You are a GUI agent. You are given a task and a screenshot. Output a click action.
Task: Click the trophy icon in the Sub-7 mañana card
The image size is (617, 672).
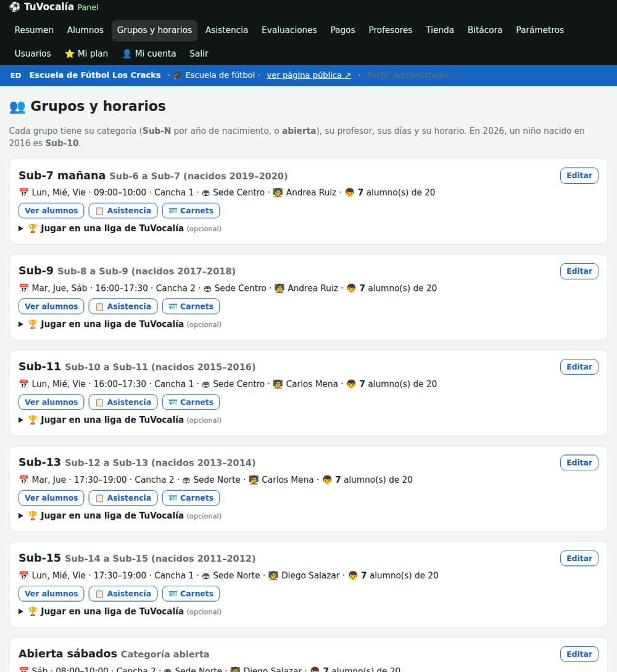(x=33, y=229)
